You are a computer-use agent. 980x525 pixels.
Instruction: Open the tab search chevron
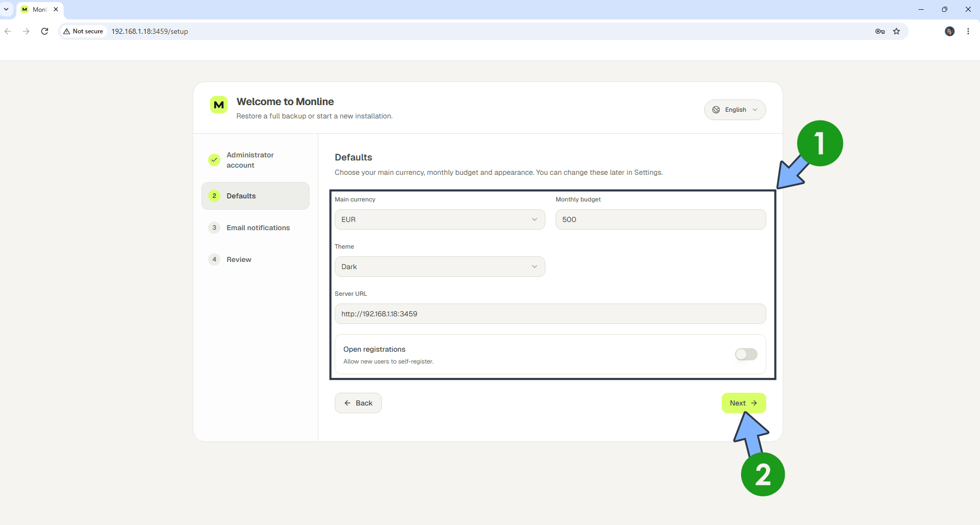6,9
